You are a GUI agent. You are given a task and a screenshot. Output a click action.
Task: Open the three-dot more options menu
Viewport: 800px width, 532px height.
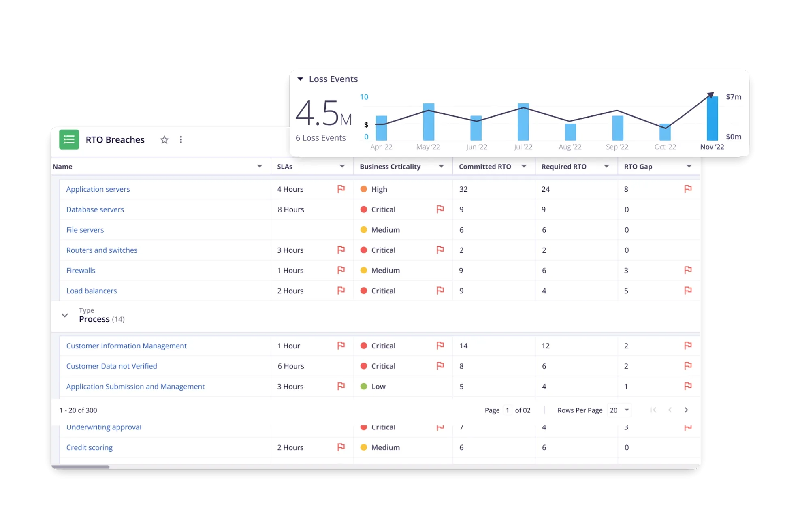(181, 140)
